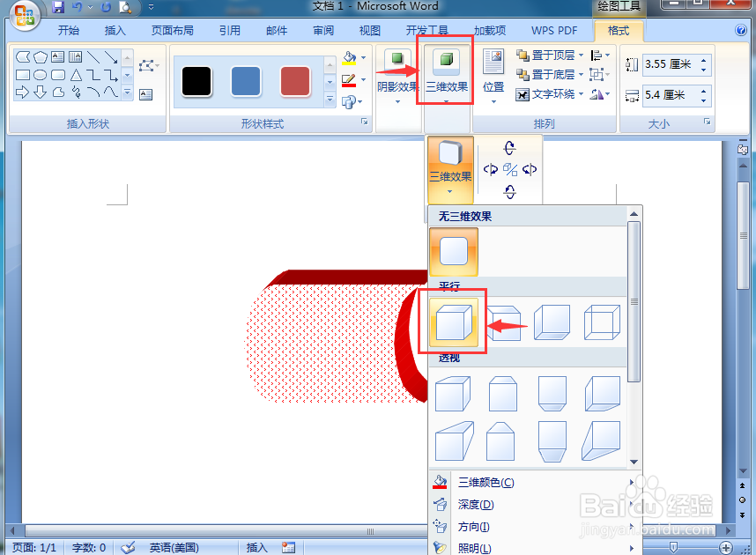Open the 邮件 tab
The height and width of the screenshot is (555, 756).
pos(277,30)
